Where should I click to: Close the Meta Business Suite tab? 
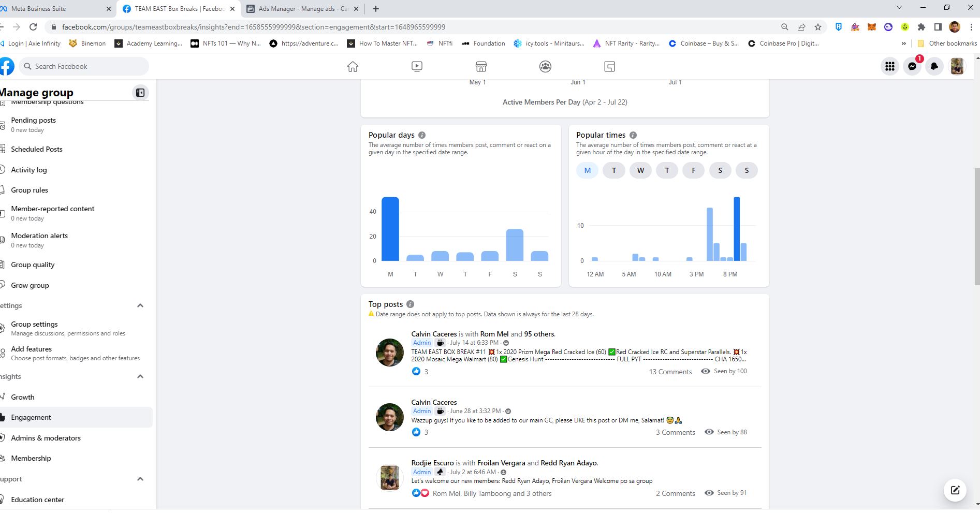point(109,9)
